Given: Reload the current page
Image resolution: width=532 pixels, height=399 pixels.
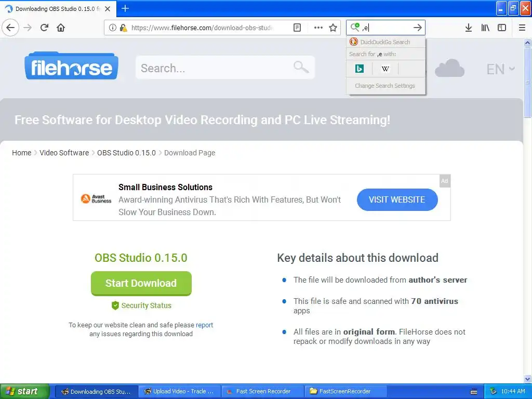Looking at the screenshot, I should click(44, 28).
